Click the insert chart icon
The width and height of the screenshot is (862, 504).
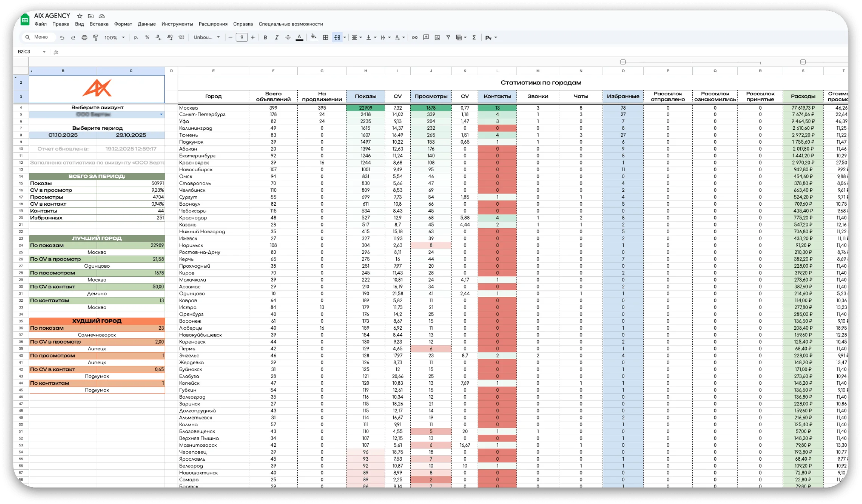[437, 37]
